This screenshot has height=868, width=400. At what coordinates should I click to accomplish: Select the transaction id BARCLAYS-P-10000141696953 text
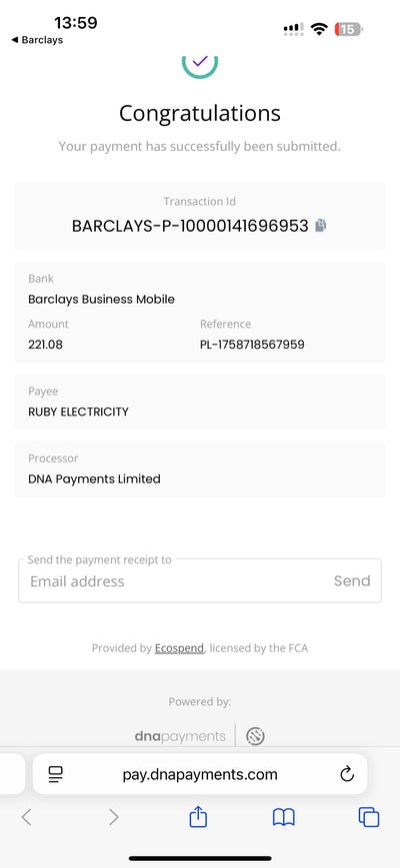click(x=190, y=226)
